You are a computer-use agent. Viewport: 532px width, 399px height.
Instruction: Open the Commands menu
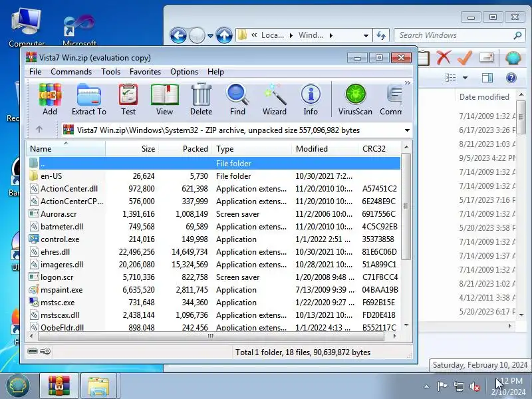pyautogui.click(x=71, y=72)
